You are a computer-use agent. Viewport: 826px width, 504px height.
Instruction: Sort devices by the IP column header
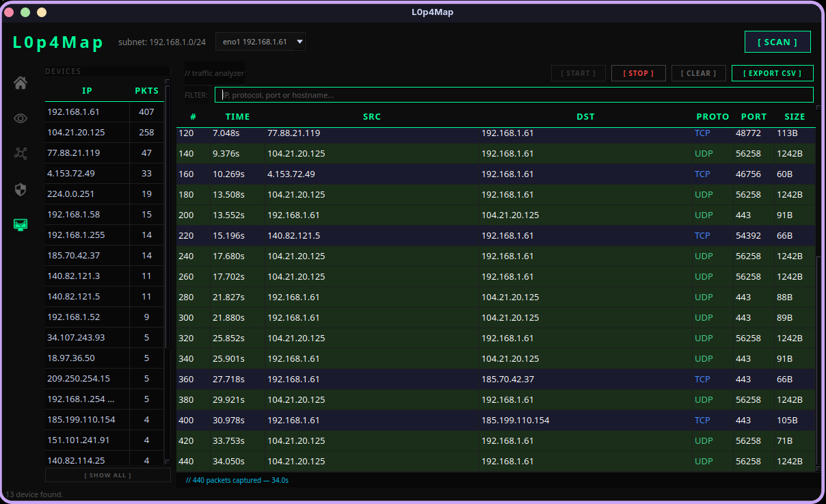pos(87,90)
